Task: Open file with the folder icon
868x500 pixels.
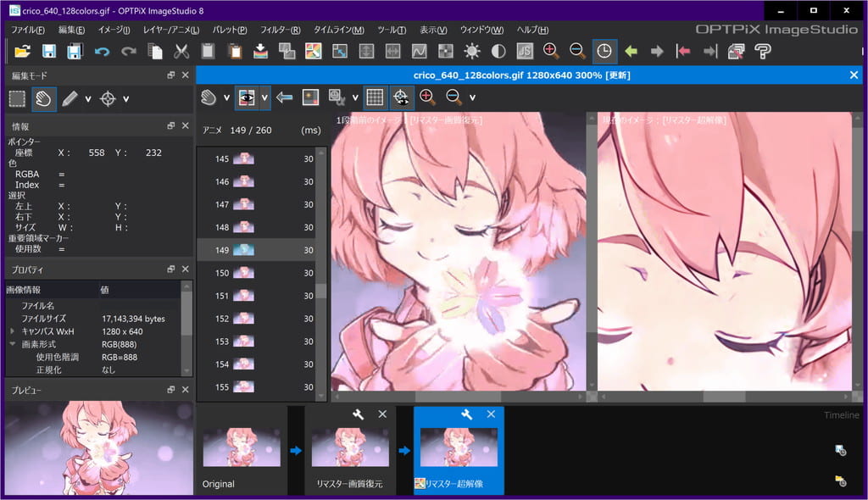Action: point(22,52)
